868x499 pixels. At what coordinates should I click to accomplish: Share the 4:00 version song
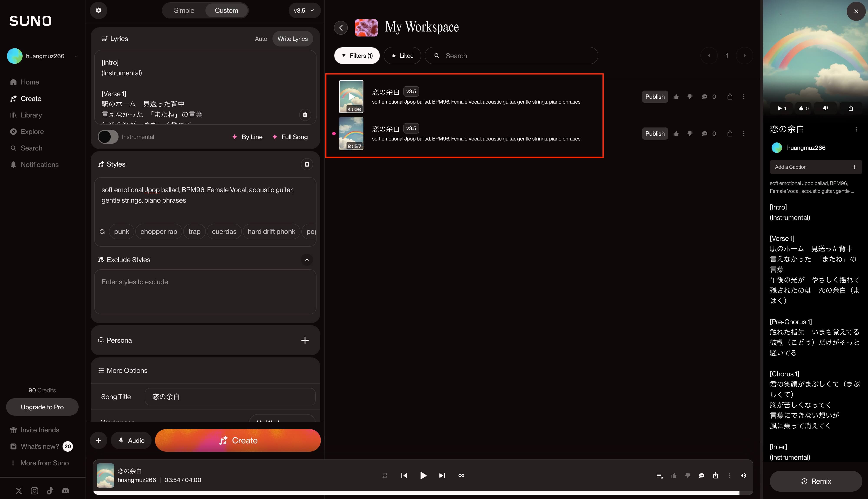click(x=729, y=97)
